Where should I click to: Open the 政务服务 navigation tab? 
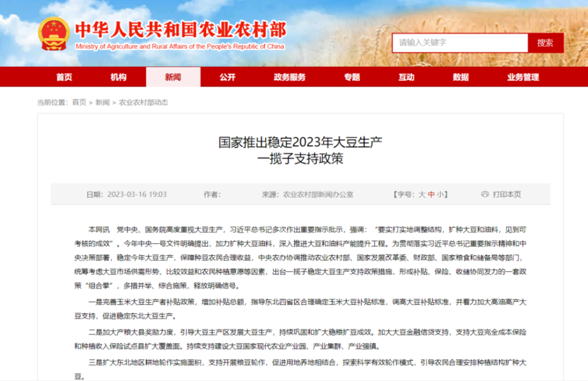coord(289,77)
